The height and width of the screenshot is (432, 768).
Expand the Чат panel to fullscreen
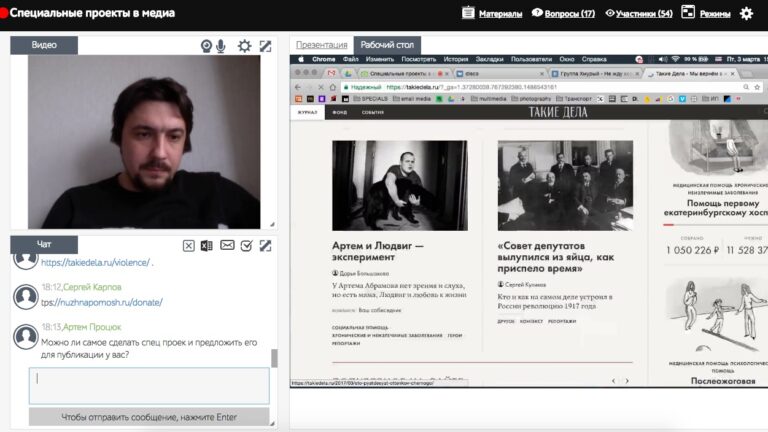265,245
